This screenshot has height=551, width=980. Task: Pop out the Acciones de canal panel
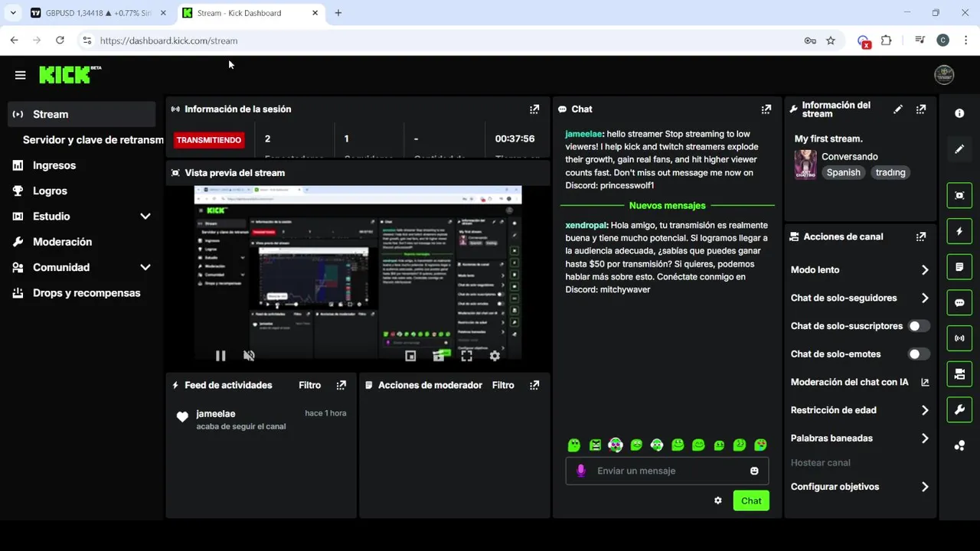coord(921,237)
